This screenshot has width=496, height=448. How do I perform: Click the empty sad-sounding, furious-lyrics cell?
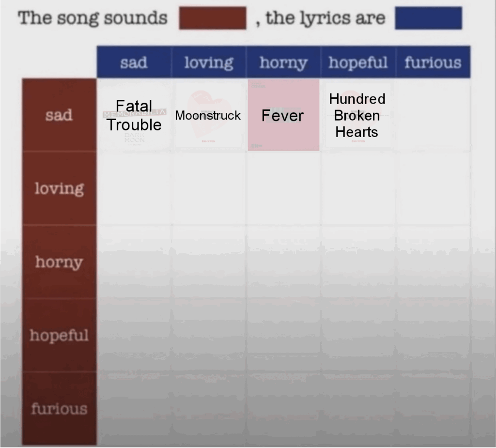pyautogui.click(x=433, y=115)
